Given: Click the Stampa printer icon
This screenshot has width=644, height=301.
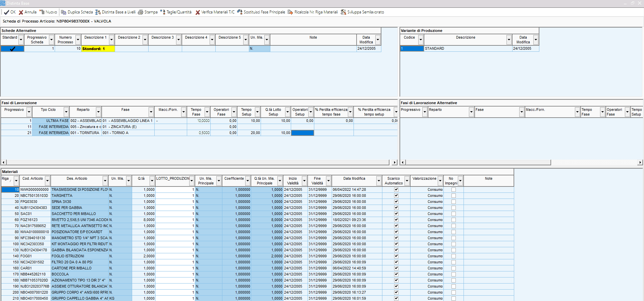Looking at the screenshot, I should click(x=141, y=12).
